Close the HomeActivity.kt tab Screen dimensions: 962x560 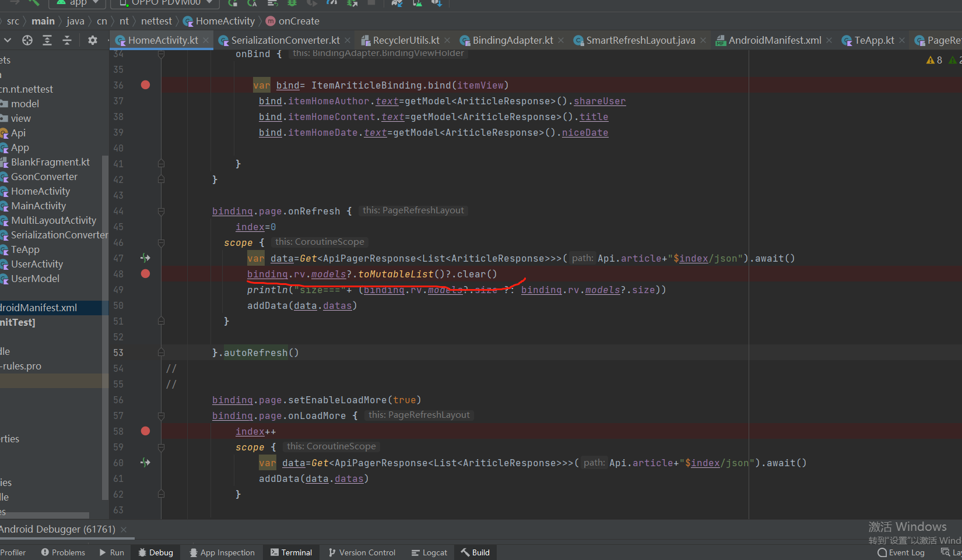tap(206, 40)
